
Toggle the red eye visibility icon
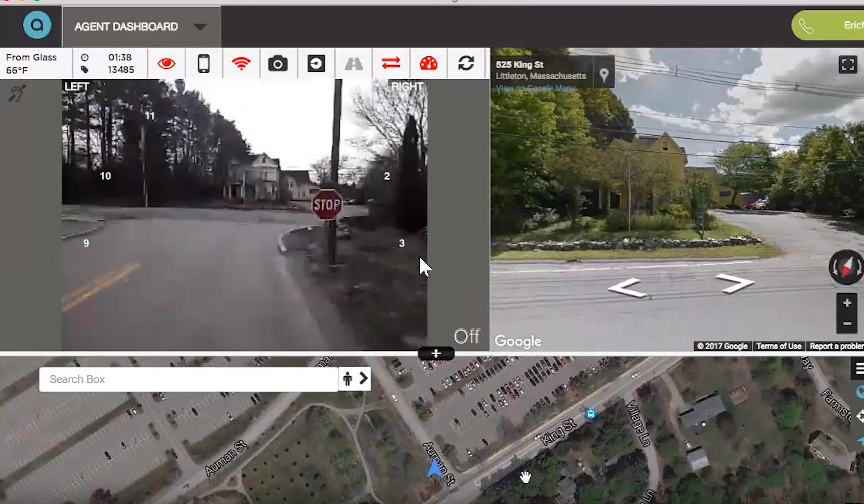pos(166,63)
